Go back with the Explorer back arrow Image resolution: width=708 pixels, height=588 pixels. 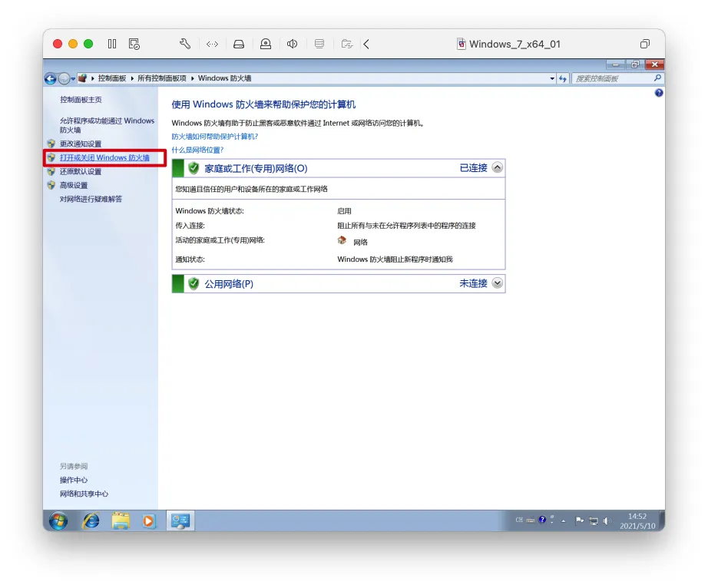[51, 78]
